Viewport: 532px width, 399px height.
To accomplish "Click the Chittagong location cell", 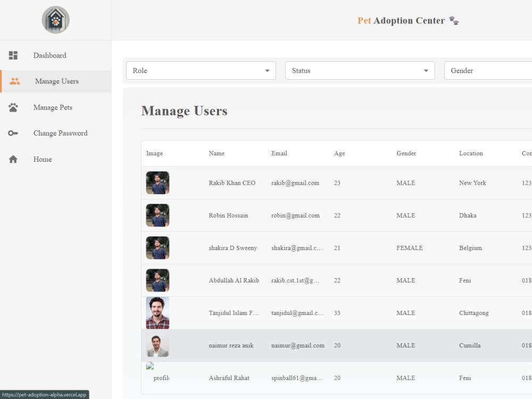I will tap(474, 313).
